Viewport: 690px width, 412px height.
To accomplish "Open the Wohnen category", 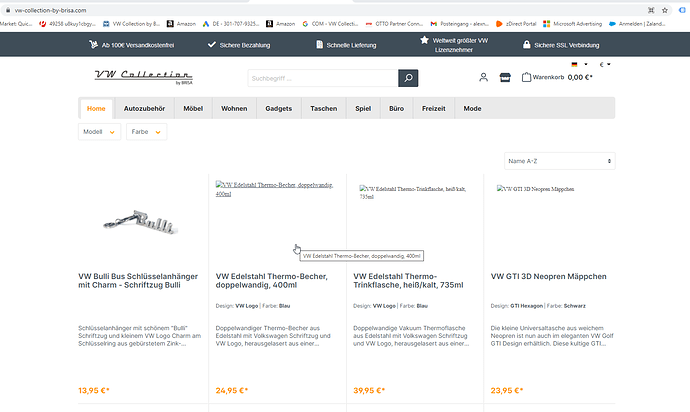I will tap(234, 109).
